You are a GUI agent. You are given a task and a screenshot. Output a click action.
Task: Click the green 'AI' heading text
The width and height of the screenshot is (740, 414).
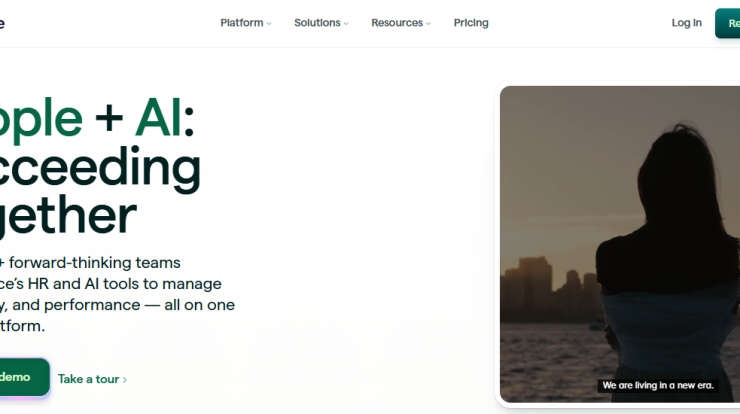158,118
